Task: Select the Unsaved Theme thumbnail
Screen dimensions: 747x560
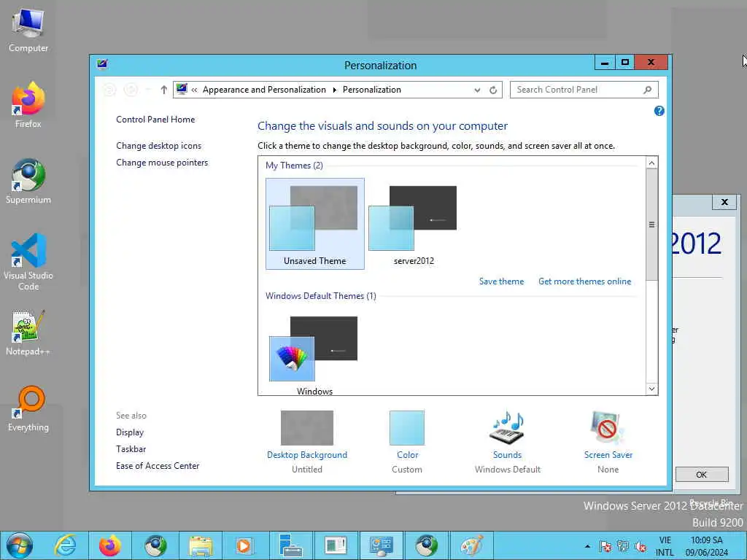Action: [x=315, y=224]
